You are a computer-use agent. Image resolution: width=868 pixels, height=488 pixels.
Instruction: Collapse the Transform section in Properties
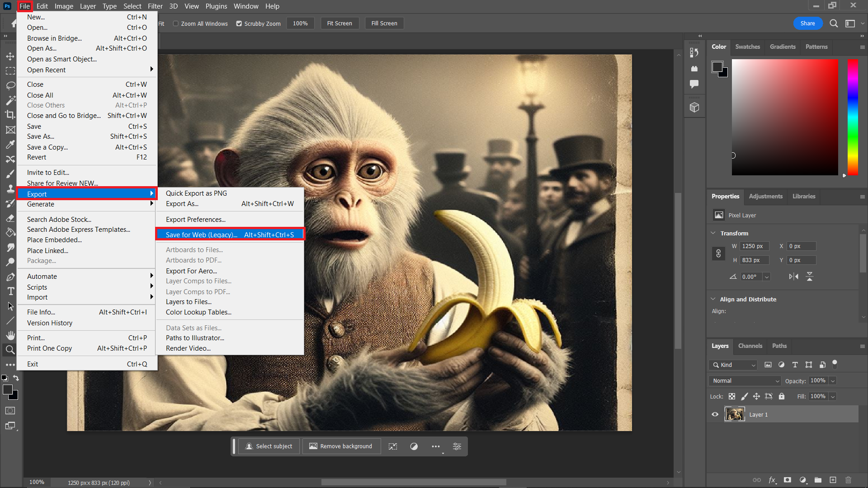(712, 233)
